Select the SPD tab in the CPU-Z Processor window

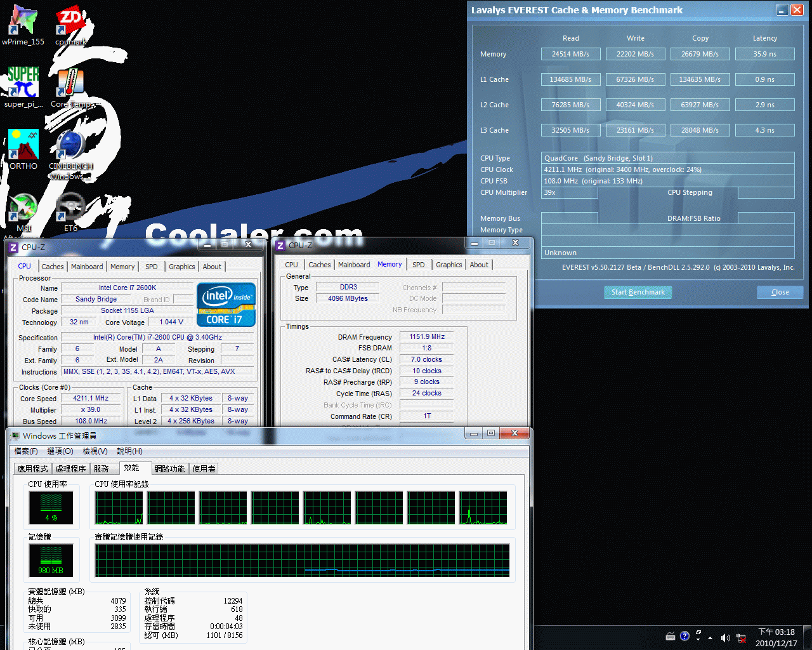click(x=152, y=267)
